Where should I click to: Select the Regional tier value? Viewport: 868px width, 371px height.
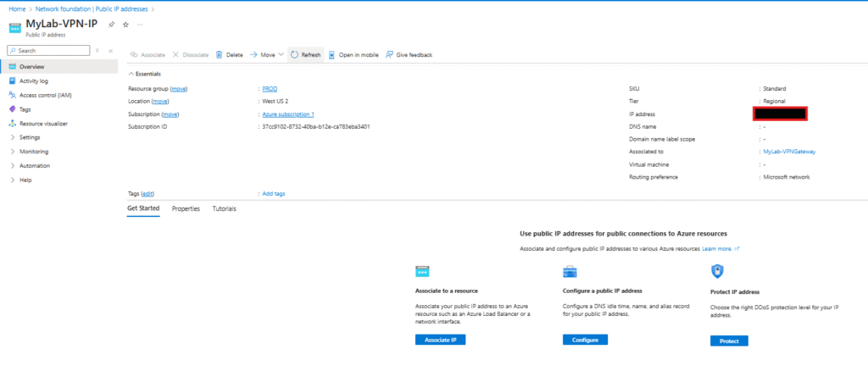774,101
